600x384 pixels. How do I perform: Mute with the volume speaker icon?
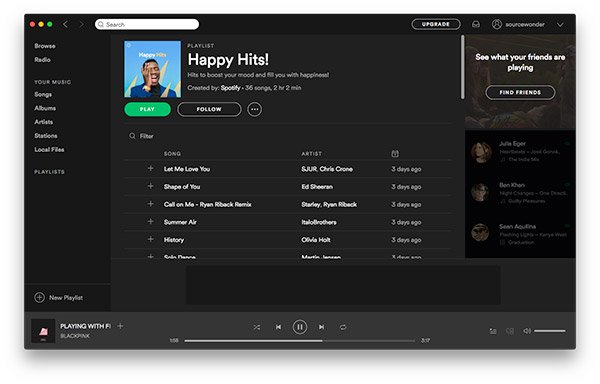pos(527,331)
